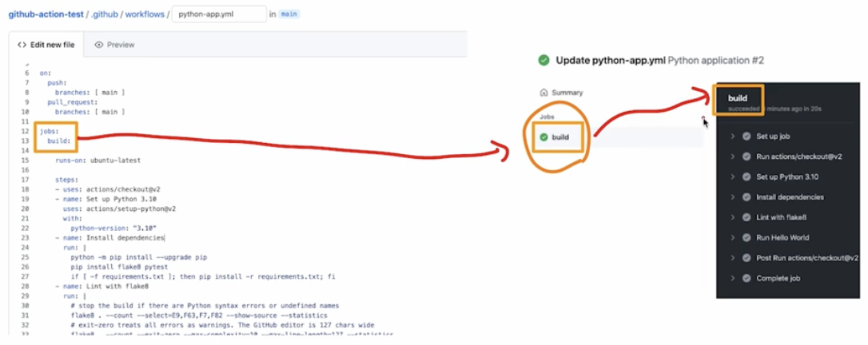Click the python-app.yml file name field

(x=219, y=14)
